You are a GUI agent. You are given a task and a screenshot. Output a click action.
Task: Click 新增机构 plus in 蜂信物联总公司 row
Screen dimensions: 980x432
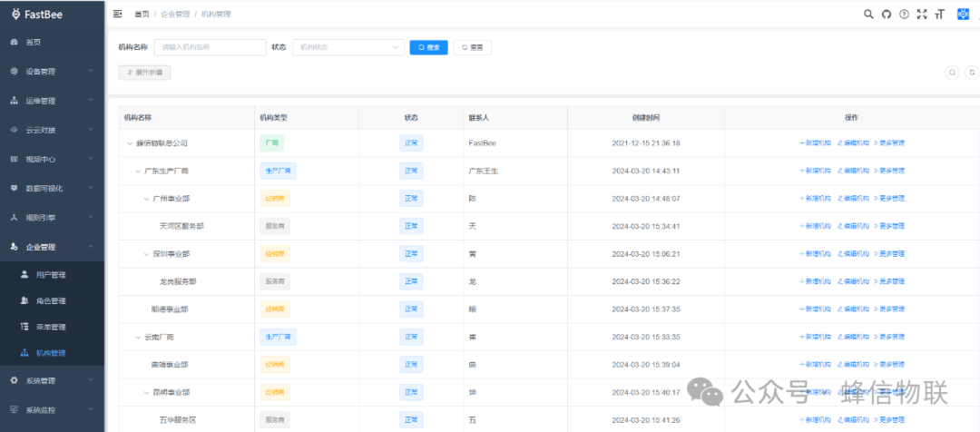coord(816,143)
